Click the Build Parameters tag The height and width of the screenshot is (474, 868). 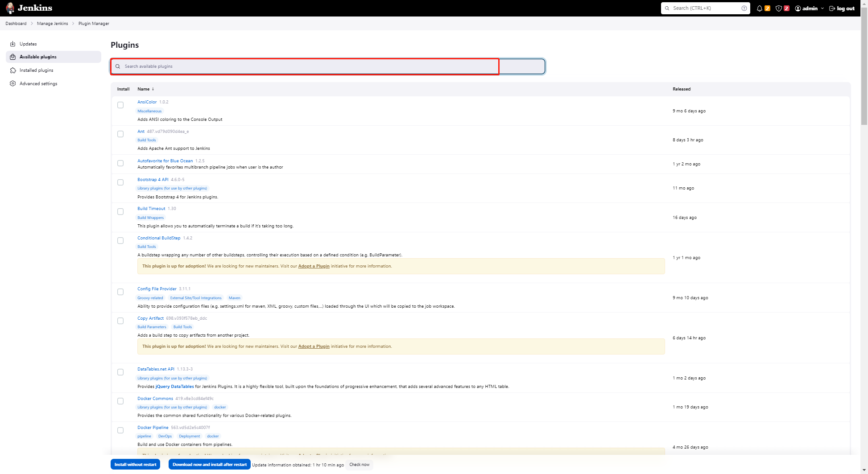152,327
